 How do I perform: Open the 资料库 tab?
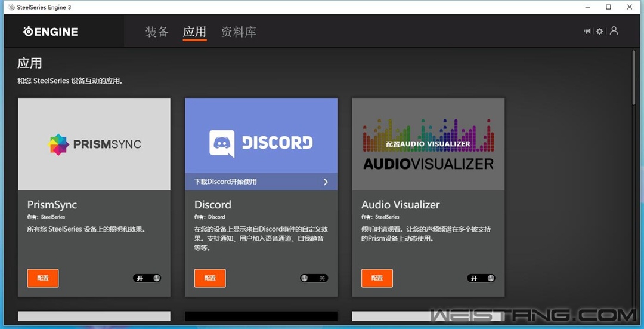click(x=239, y=32)
